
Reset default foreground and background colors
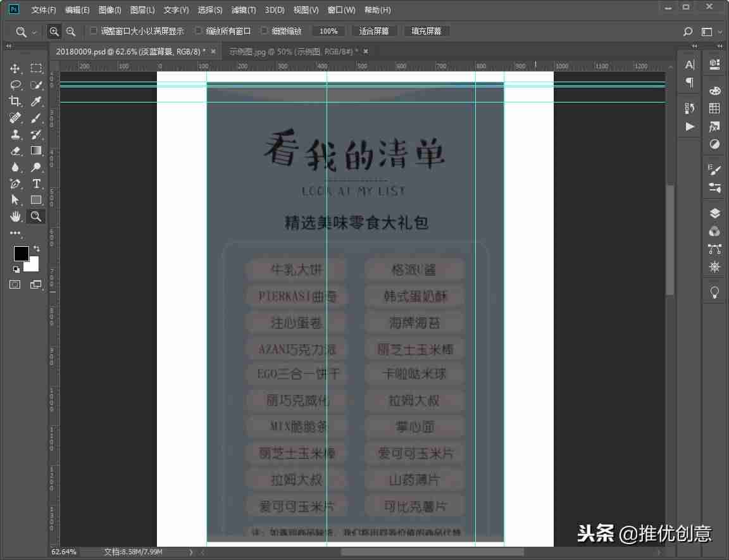[x=16, y=269]
